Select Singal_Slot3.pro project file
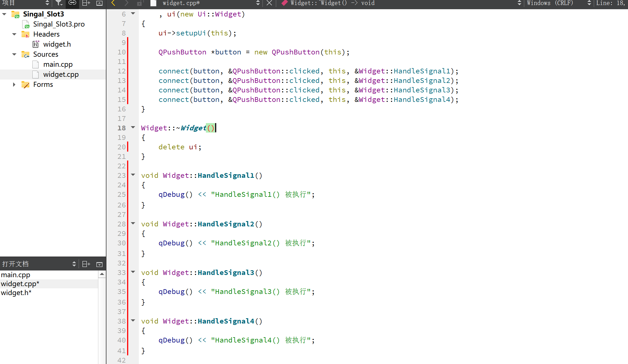The height and width of the screenshot is (364, 628). pyautogui.click(x=59, y=24)
